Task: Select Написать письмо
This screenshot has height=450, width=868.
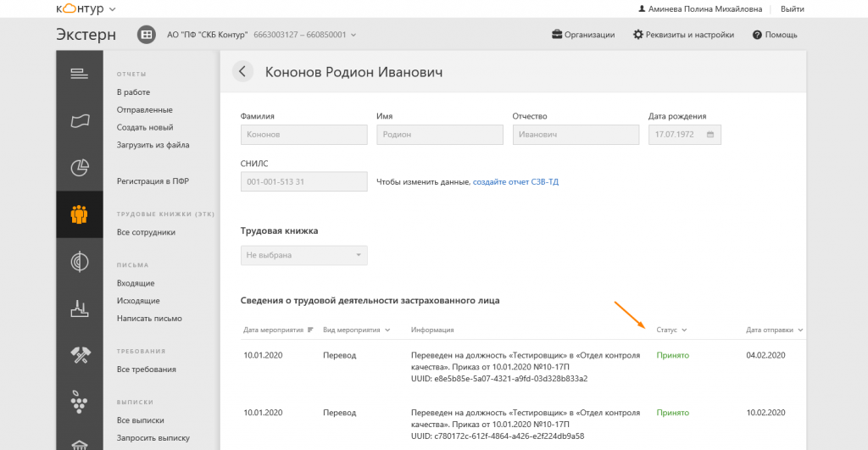Action: click(x=149, y=319)
